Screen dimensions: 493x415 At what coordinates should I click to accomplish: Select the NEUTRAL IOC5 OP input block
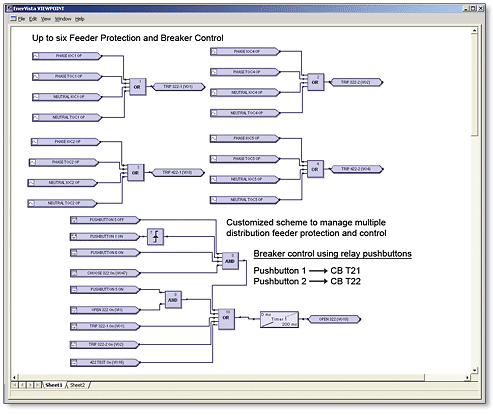coord(245,179)
